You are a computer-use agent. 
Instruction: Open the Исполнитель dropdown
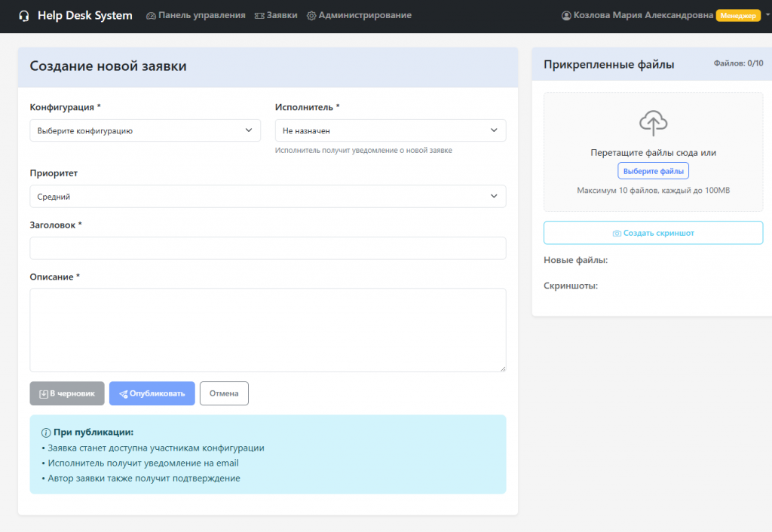tap(391, 130)
